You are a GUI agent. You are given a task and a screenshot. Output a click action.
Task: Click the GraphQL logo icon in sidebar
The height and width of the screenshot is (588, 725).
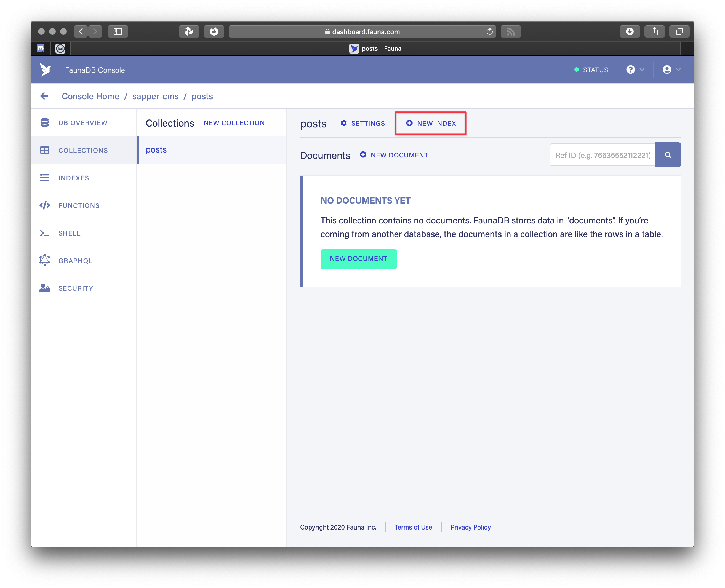click(x=45, y=260)
